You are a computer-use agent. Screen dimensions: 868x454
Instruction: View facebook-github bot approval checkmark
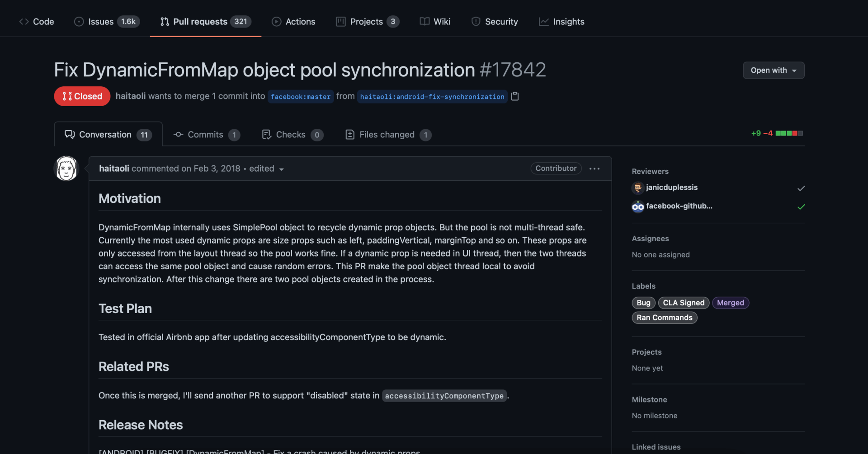[x=801, y=206]
